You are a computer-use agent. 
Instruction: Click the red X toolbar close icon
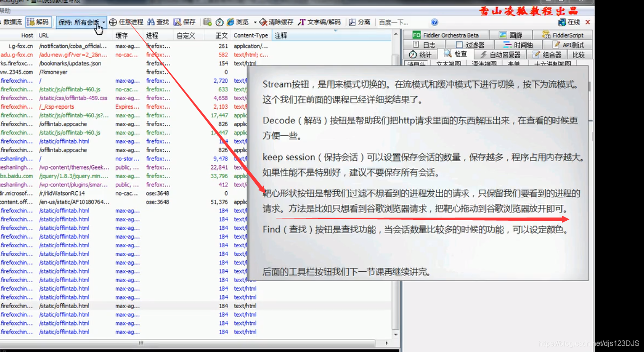(588, 22)
